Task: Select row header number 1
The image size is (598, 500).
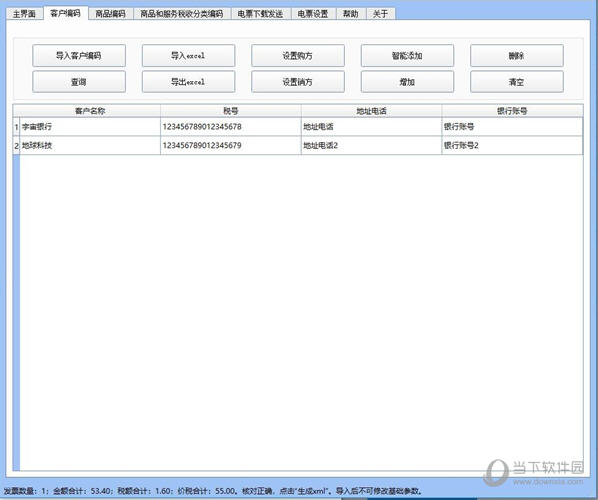Action: coord(16,127)
